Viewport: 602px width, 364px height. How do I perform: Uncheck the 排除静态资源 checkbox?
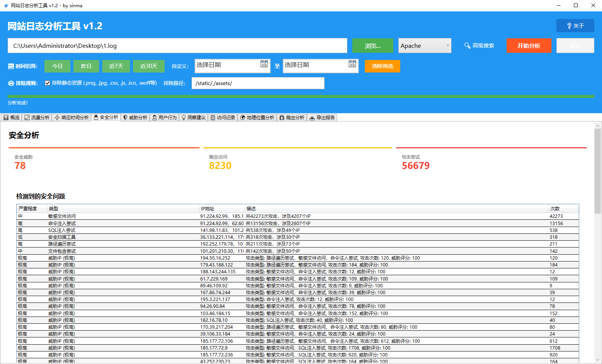click(x=48, y=83)
